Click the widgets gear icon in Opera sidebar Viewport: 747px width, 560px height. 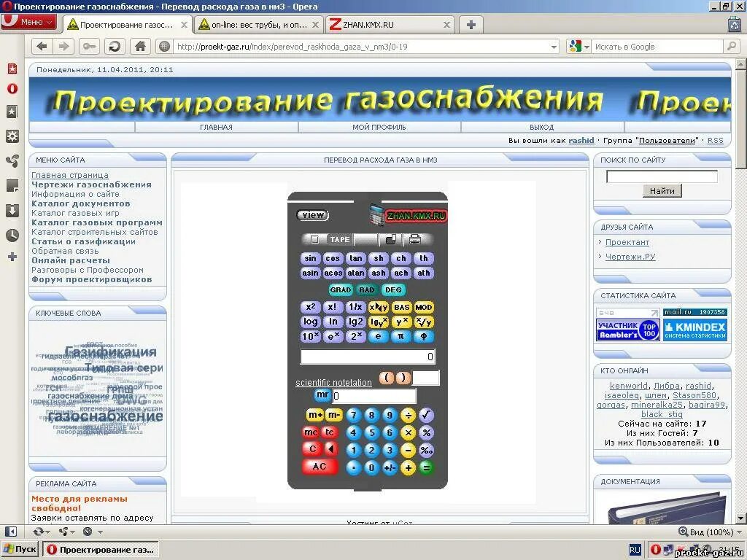click(11, 137)
